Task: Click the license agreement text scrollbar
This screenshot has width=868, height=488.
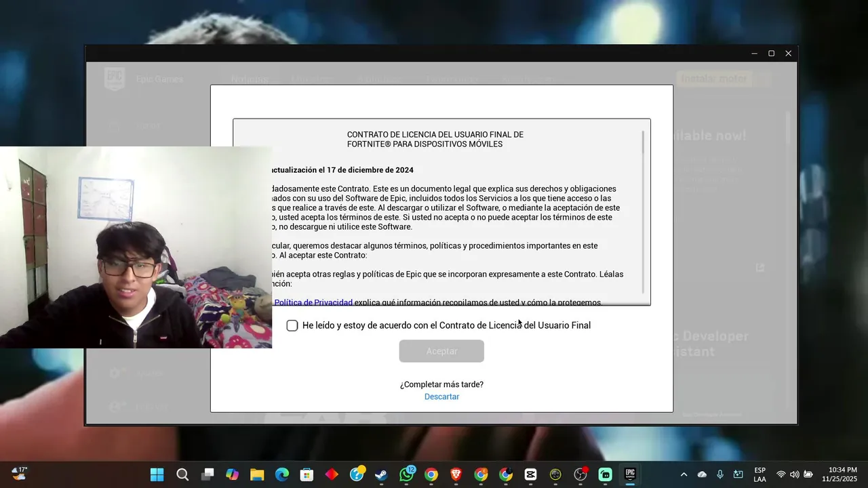Action: tap(643, 211)
